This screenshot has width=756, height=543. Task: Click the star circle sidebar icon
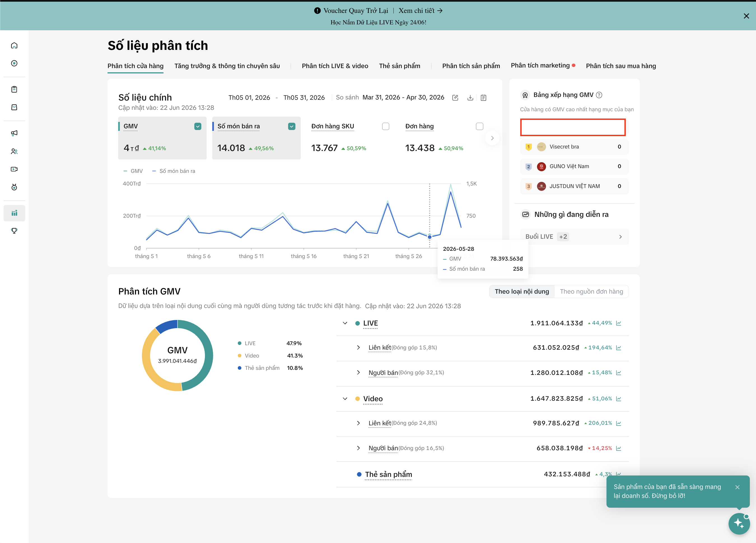tap(14, 63)
